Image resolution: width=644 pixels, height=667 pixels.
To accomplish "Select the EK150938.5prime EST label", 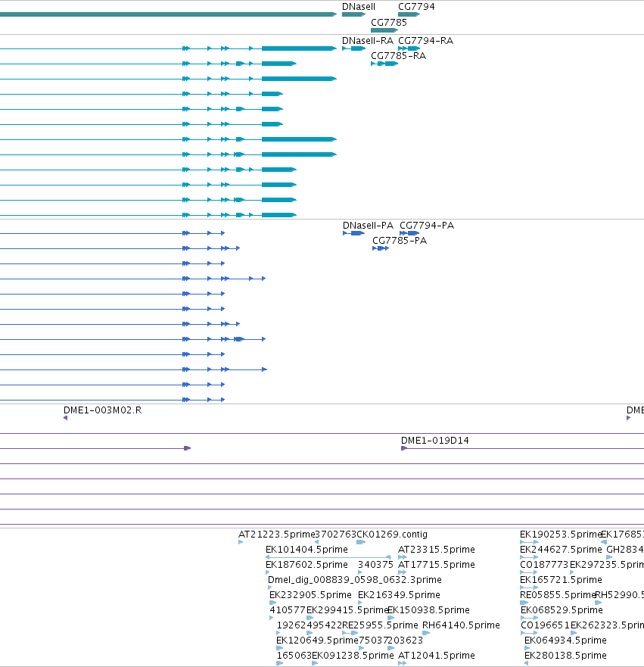I will [428, 610].
